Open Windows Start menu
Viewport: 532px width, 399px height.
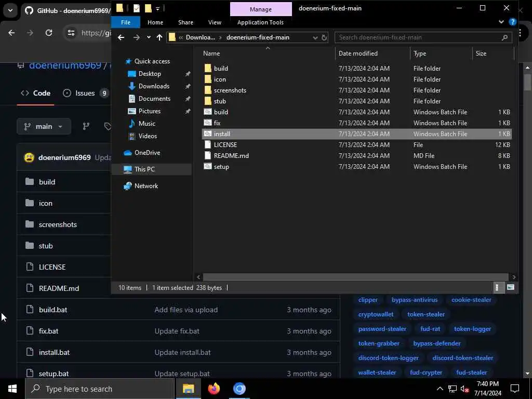click(x=12, y=389)
